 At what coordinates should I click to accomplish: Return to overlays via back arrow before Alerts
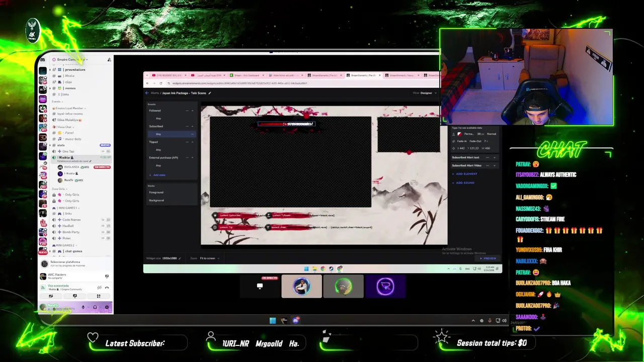pyautogui.click(x=147, y=93)
